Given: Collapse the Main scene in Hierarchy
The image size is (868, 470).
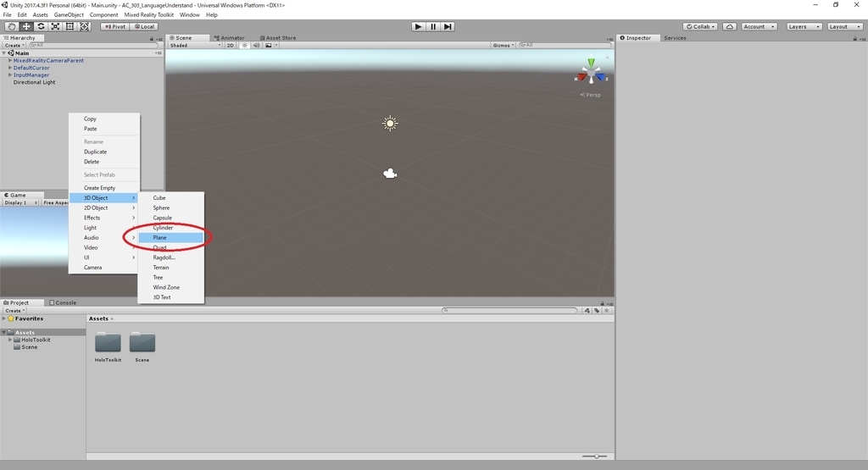Looking at the screenshot, I should coord(4,53).
